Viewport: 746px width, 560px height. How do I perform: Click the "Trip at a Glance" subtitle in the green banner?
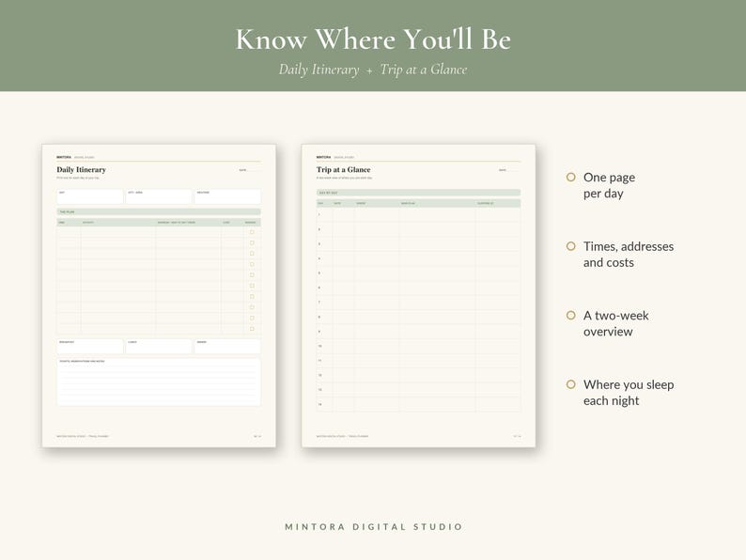coord(424,70)
